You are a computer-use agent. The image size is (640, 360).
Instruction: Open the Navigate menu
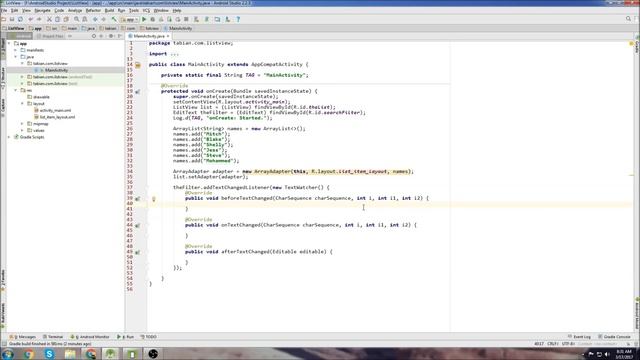pos(42,11)
